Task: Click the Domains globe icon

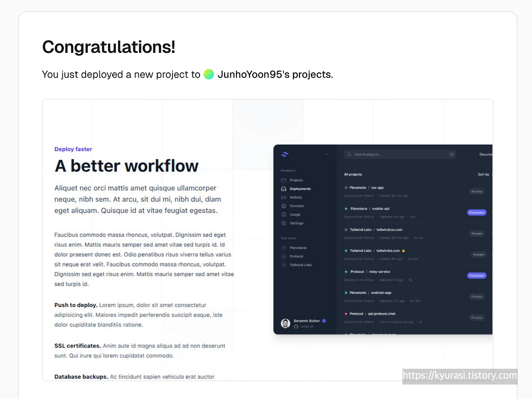Action: [x=283, y=206]
